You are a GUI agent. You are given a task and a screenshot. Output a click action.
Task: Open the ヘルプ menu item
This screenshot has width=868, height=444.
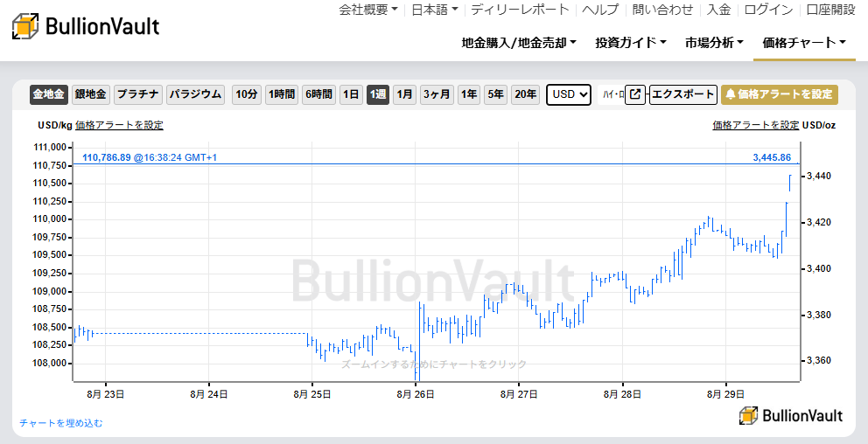[600, 10]
